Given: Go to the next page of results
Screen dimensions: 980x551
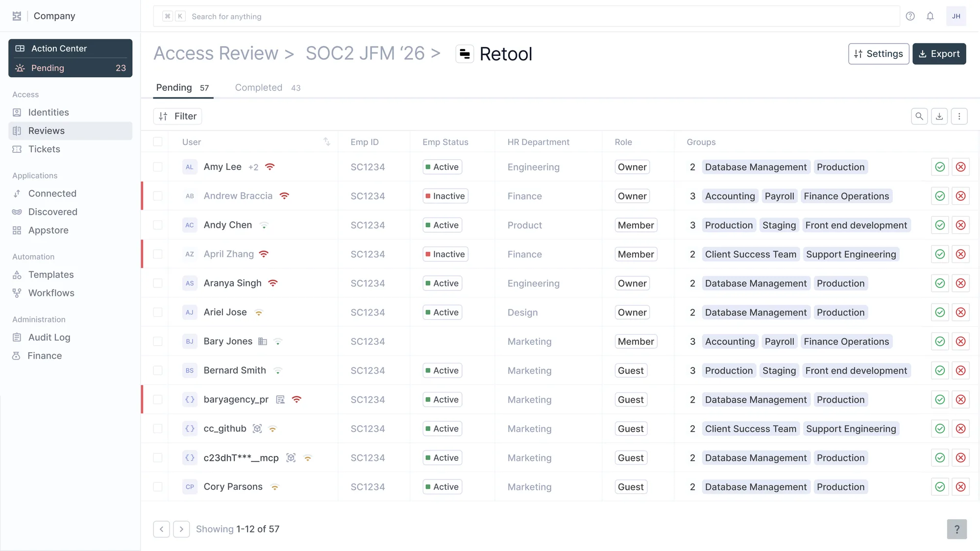Looking at the screenshot, I should point(181,529).
